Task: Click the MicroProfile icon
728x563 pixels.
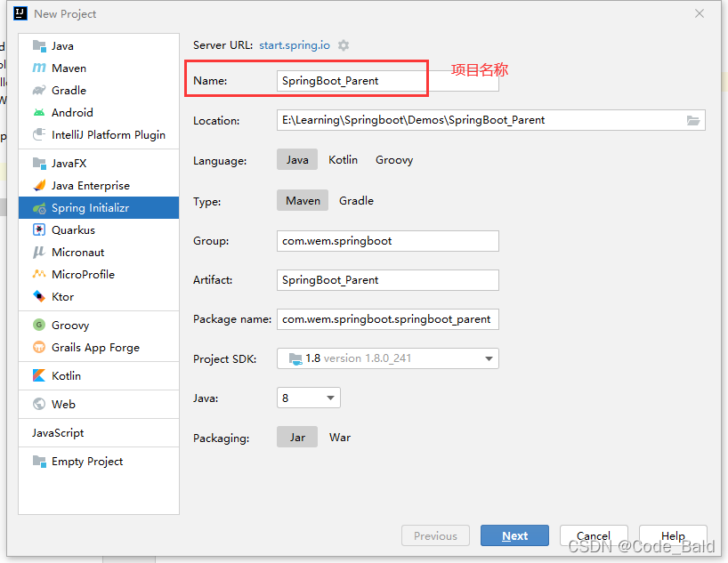Action: pyautogui.click(x=39, y=274)
